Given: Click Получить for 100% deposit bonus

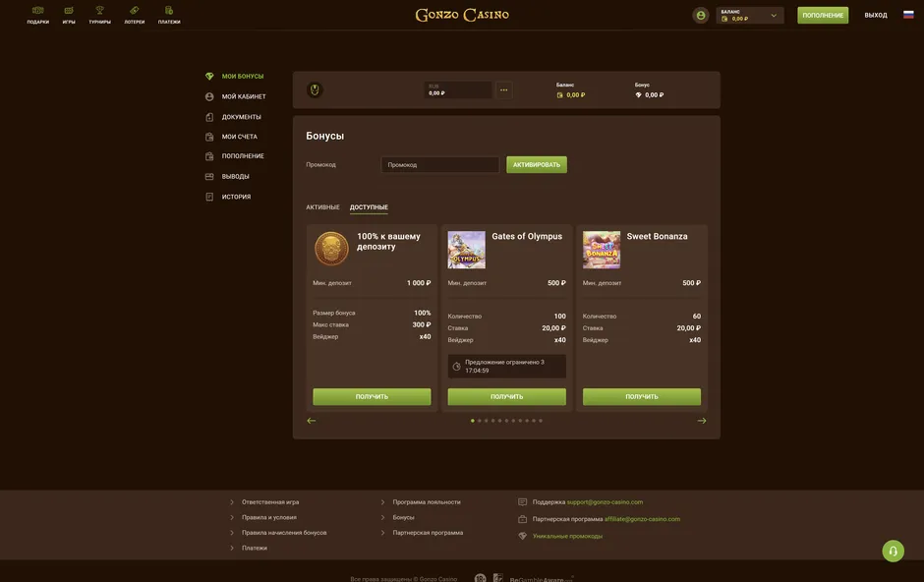Looking at the screenshot, I should [x=372, y=396].
